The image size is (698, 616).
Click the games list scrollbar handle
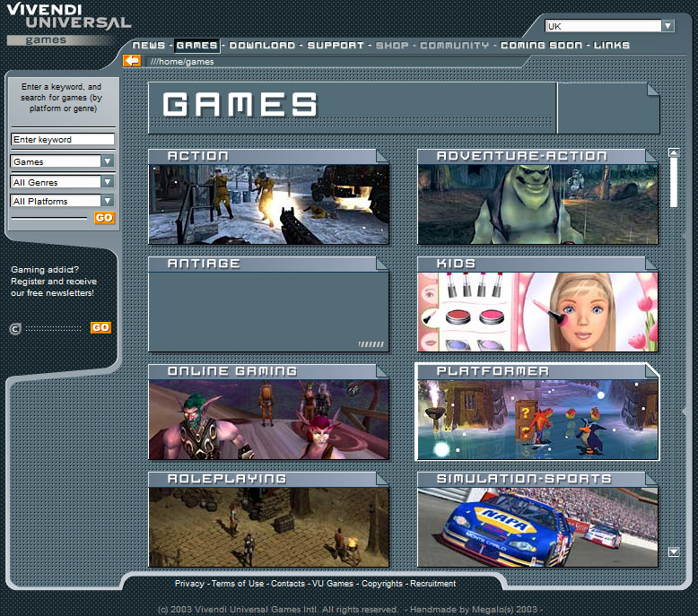tap(674, 183)
